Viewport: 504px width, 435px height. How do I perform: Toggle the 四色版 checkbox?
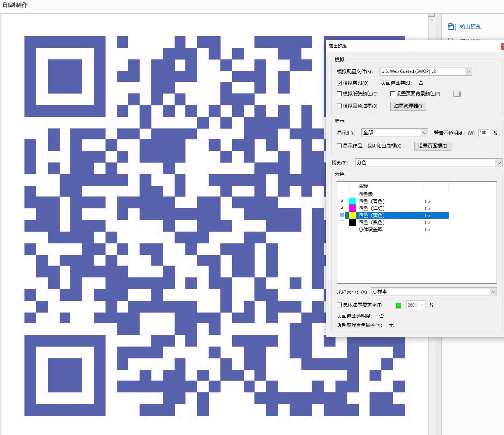pos(342,194)
